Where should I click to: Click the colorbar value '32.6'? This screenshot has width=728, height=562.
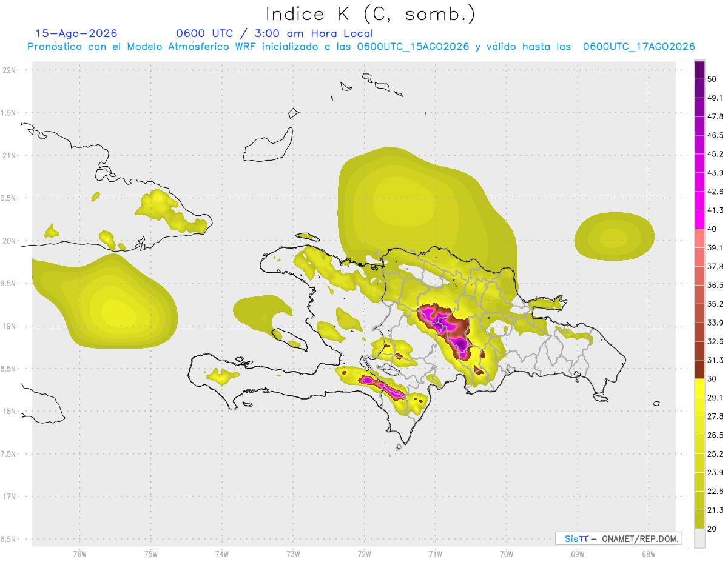[x=715, y=341]
